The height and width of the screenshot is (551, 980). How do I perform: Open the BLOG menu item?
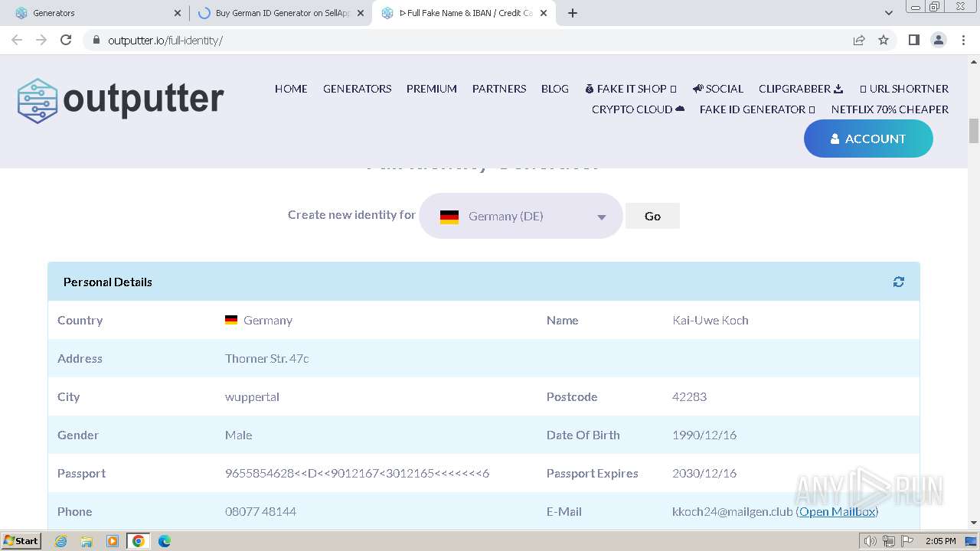pos(555,89)
